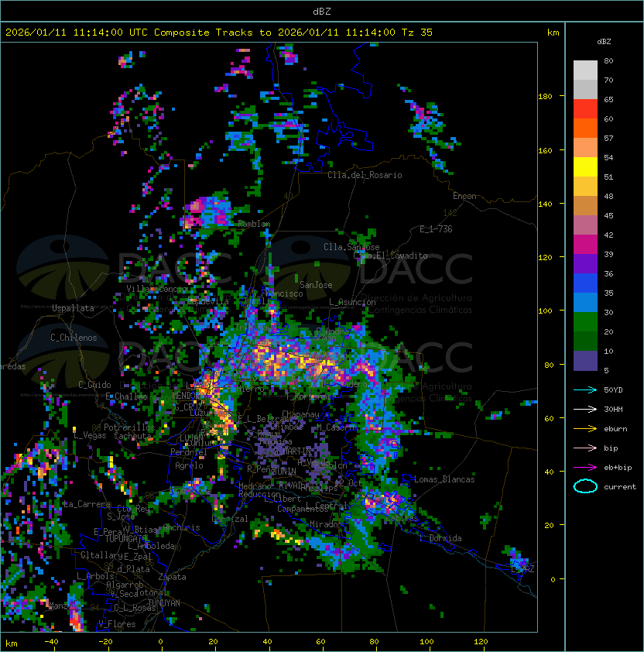The height and width of the screenshot is (652, 644).
Task: Pick the light blue 30-35 dBZ swatch
Action: [x=585, y=303]
